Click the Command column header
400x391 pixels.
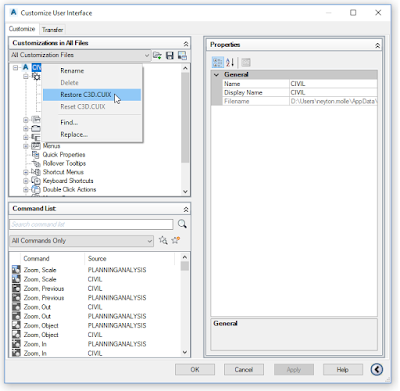pos(53,258)
